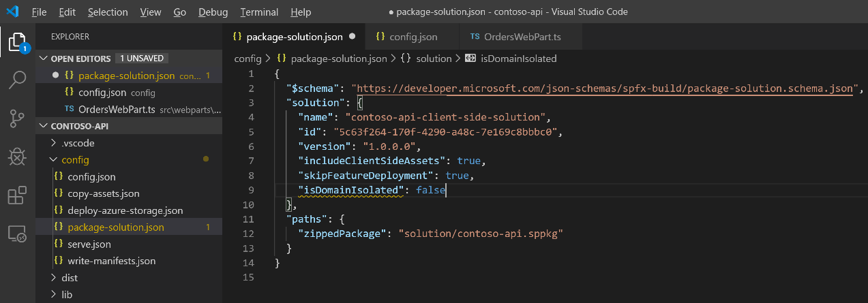
Task: Click the EXPLORER panel title
Action: coord(70,36)
